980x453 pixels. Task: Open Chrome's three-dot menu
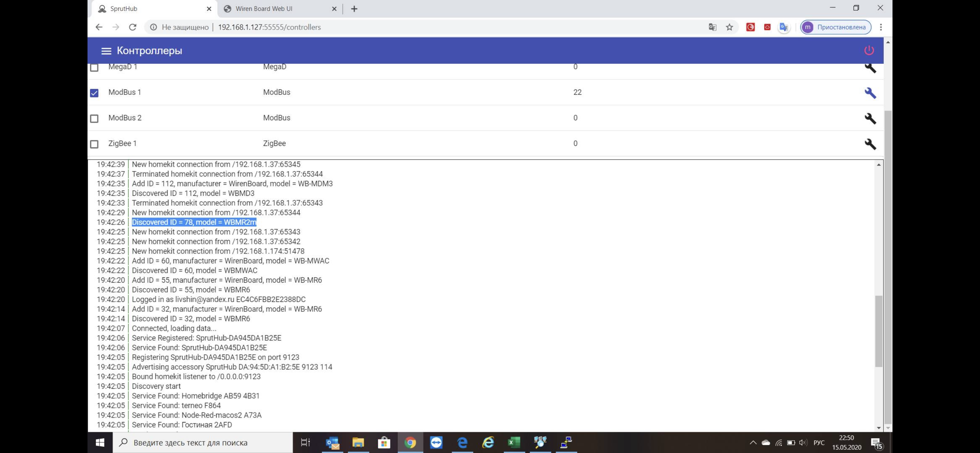[x=882, y=27]
